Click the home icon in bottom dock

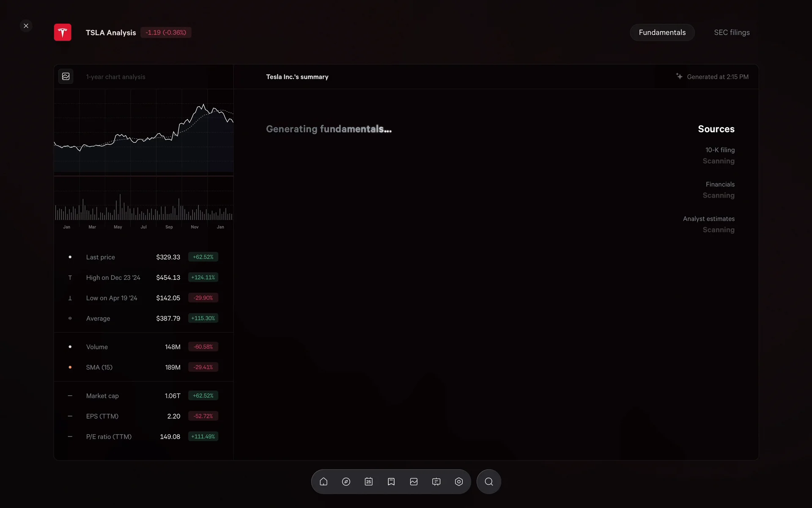324,482
